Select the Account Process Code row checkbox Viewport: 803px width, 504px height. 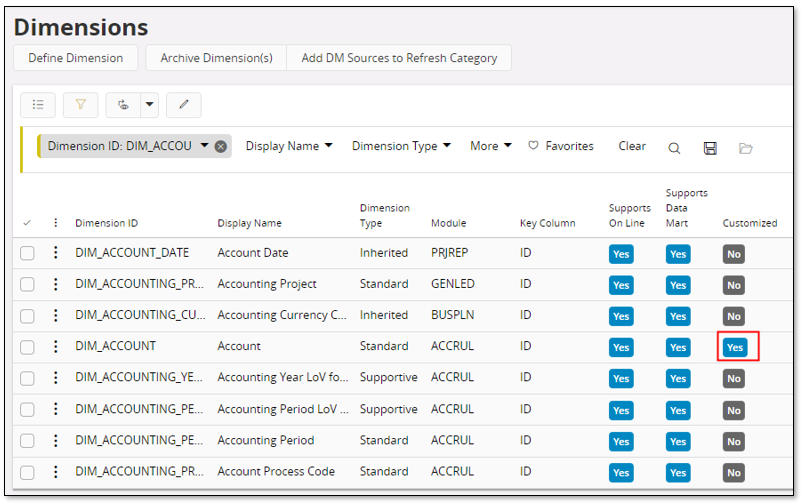pyautogui.click(x=27, y=472)
